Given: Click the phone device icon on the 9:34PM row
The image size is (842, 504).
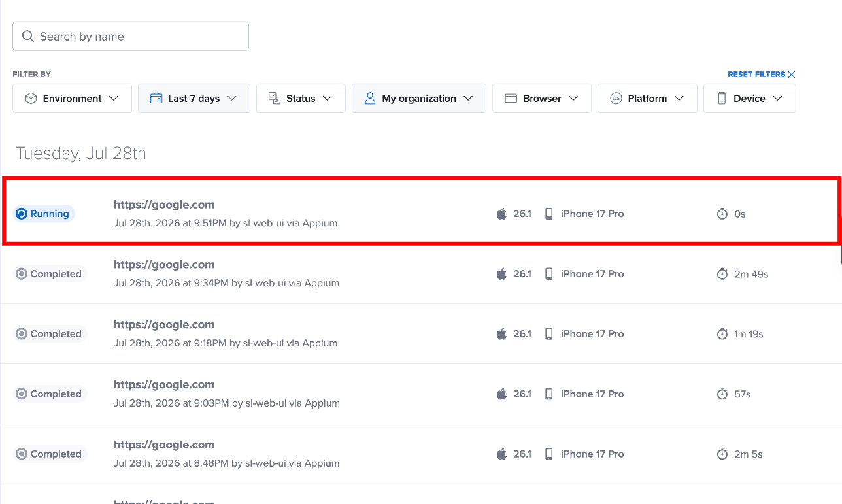Looking at the screenshot, I should click(x=549, y=274).
